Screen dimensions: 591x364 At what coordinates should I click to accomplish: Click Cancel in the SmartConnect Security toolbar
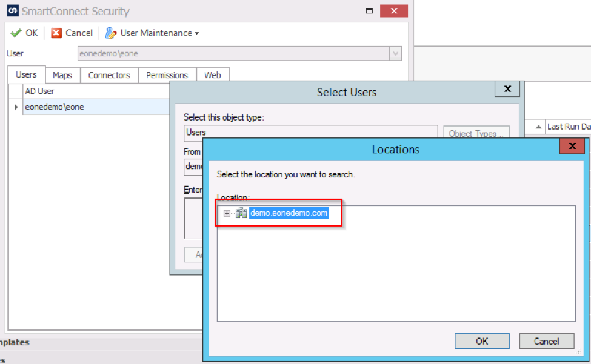pos(72,33)
